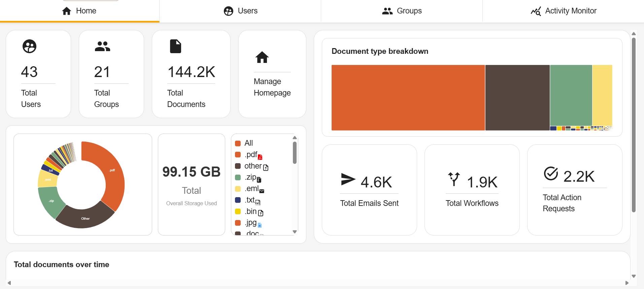Open the Groups tab

point(402,11)
